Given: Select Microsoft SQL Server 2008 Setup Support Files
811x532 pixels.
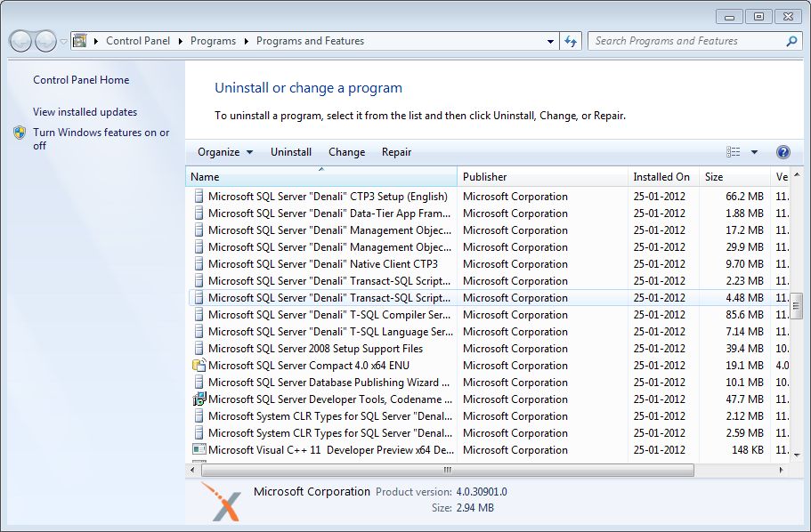Looking at the screenshot, I should 315,349.
